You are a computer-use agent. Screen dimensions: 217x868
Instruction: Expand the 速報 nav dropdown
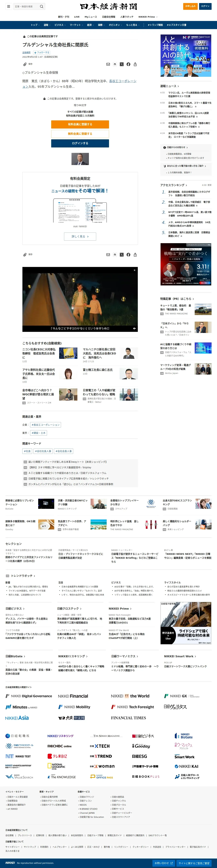pyautogui.click(x=47, y=25)
